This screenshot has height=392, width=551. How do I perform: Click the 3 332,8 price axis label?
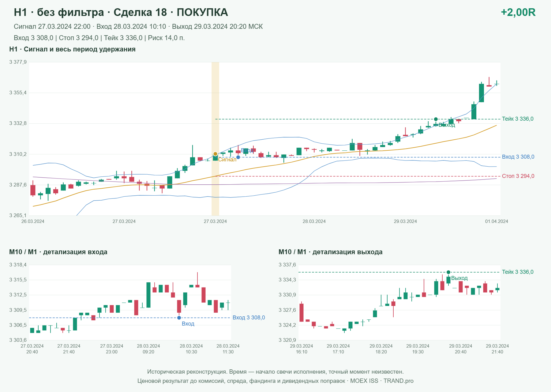click(x=18, y=123)
